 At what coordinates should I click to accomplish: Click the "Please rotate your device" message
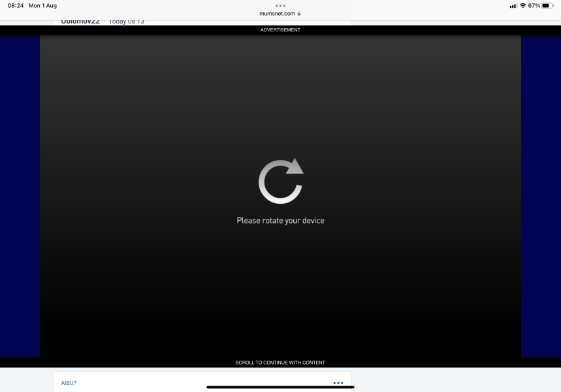[x=280, y=221]
